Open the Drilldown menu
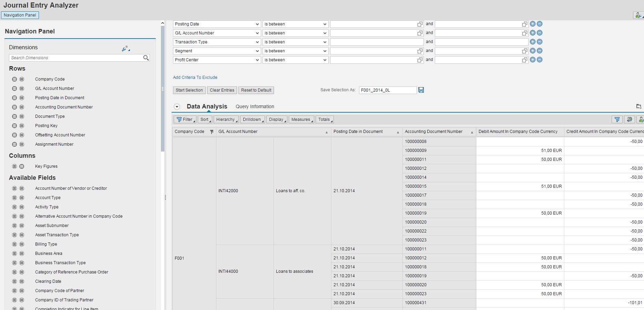Screen dimensions: 644x310 click(x=253, y=120)
